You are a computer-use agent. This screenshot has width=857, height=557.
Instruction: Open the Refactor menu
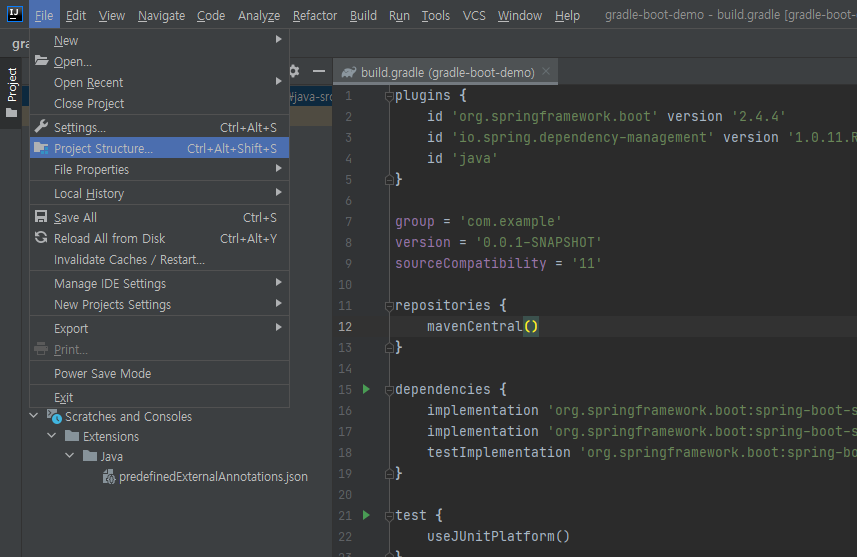315,15
